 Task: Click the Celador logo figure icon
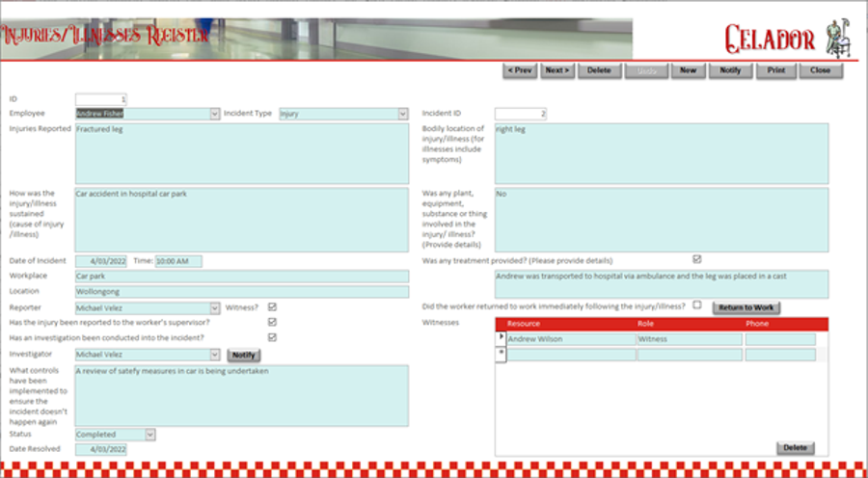pos(840,38)
